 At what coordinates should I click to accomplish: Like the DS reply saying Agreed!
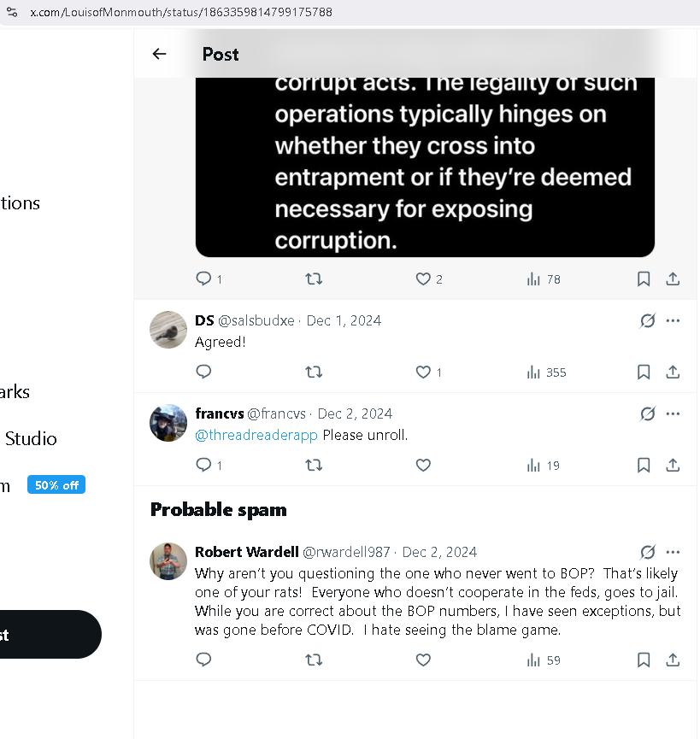tap(423, 372)
